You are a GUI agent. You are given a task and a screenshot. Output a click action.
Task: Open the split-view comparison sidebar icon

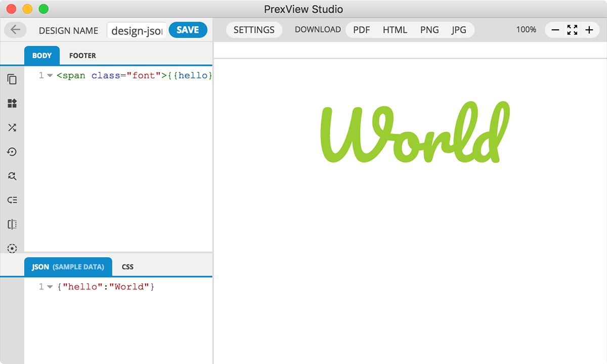click(x=12, y=224)
